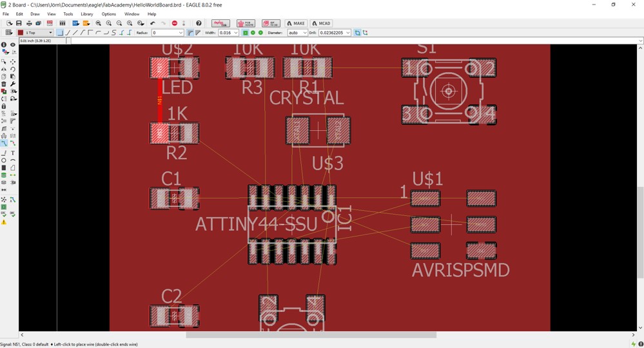This screenshot has height=348, width=644.
Task: Print the board via the printer icon
Action: coord(29,23)
